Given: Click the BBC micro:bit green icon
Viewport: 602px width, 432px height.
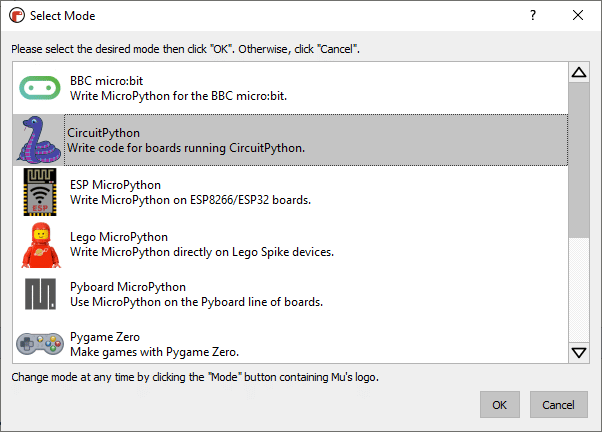Looking at the screenshot, I should tap(40, 88).
